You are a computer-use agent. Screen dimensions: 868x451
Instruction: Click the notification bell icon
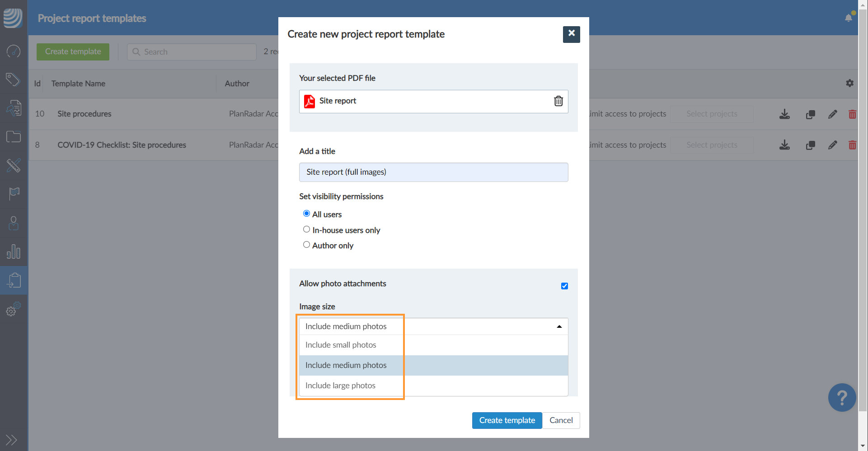click(x=848, y=18)
